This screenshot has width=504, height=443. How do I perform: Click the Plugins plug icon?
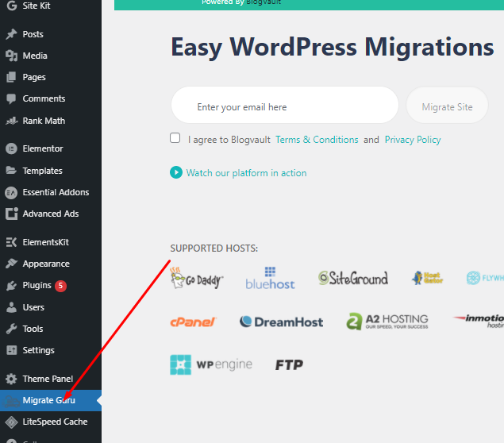(x=12, y=286)
